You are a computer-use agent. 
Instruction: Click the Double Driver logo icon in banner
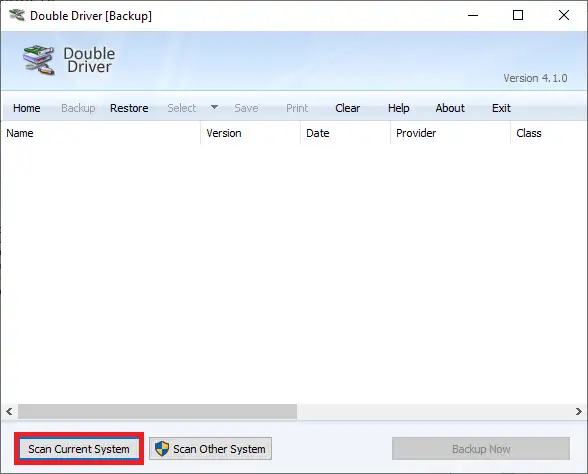click(x=39, y=60)
